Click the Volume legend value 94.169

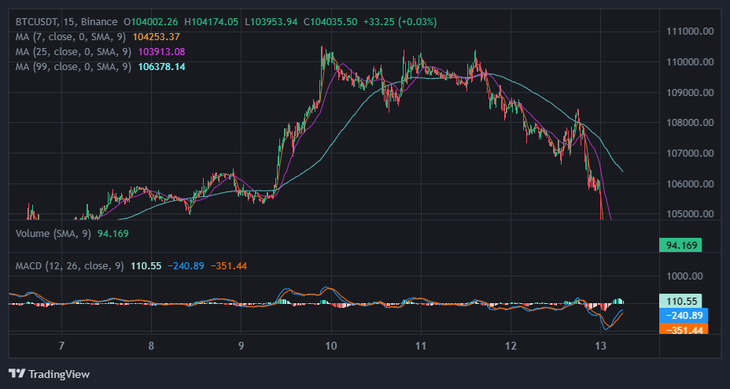[113, 234]
